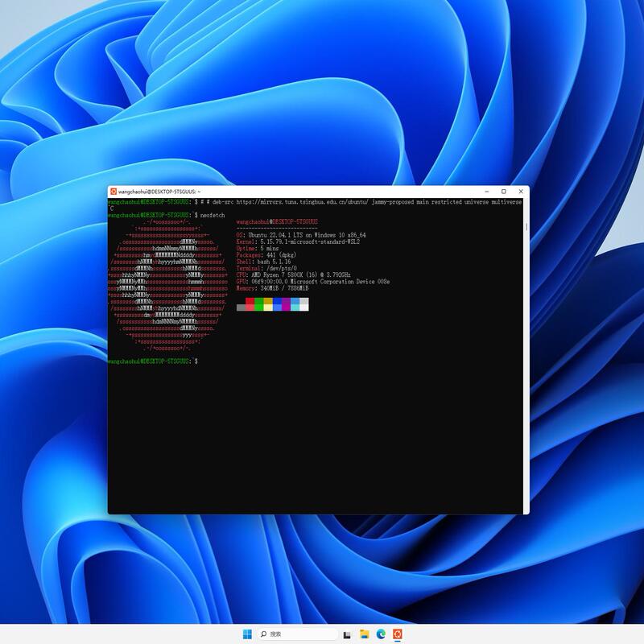Viewport: 644px width, 644px height.
Task: Click the 'OS: Ubuntu 22.04.1 LTS' line
Action: click(x=300, y=235)
